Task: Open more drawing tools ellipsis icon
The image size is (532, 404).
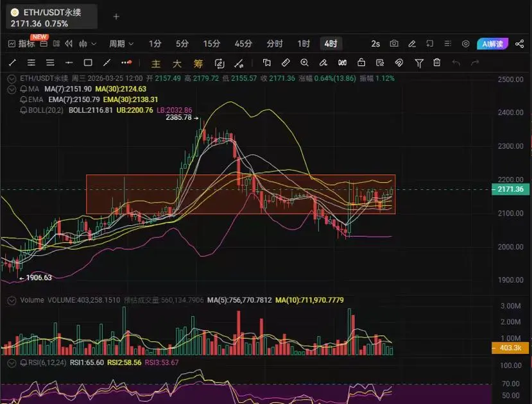Action: 126,63
